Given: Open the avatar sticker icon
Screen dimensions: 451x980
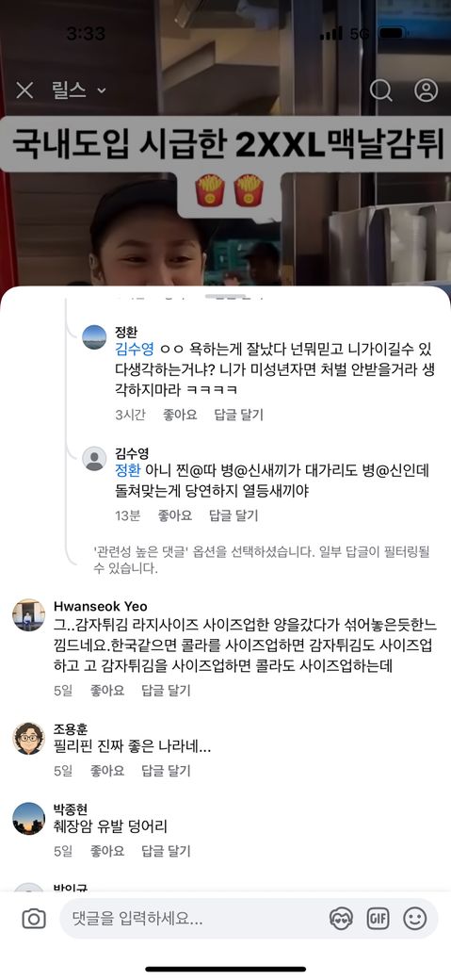Looking at the screenshot, I should click(x=341, y=919).
